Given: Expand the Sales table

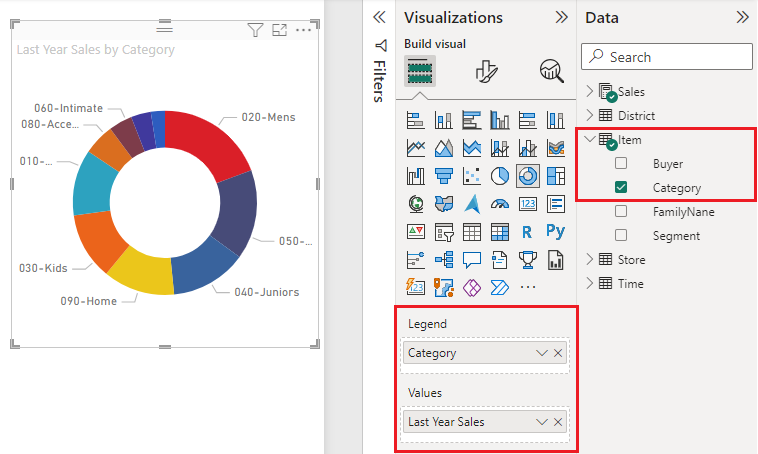Looking at the screenshot, I should 589,91.
